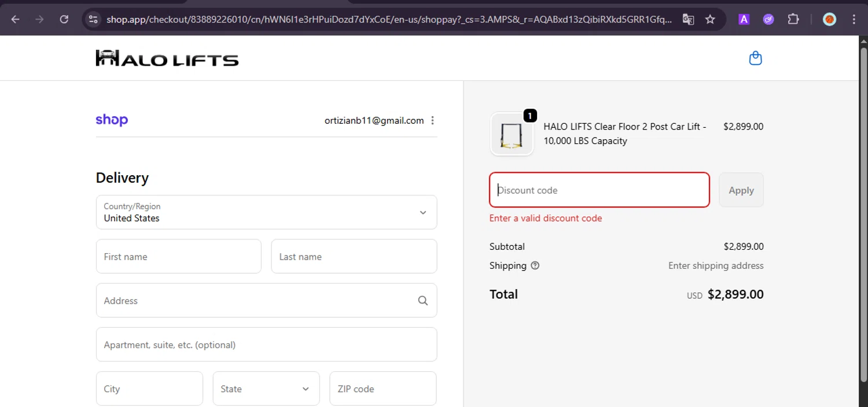Image resolution: width=868 pixels, height=407 pixels.
Task: Open account options beside email address
Action: tap(433, 121)
